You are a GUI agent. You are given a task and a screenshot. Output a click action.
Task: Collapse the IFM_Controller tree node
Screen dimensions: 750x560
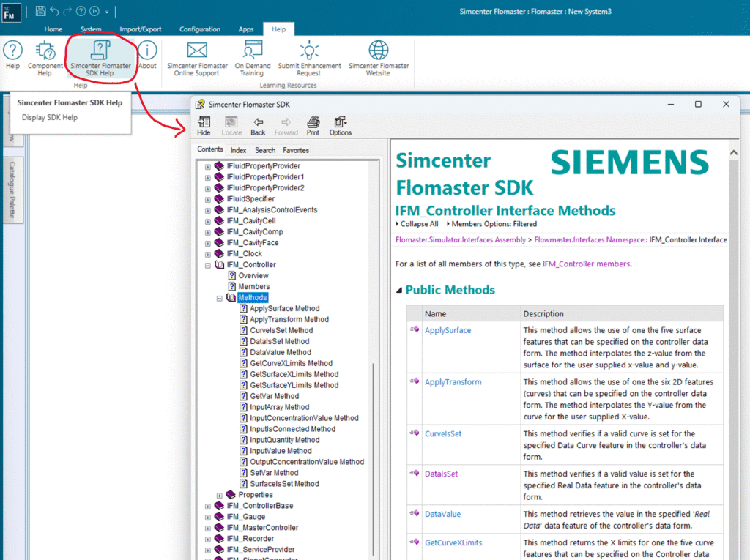pos(207,266)
